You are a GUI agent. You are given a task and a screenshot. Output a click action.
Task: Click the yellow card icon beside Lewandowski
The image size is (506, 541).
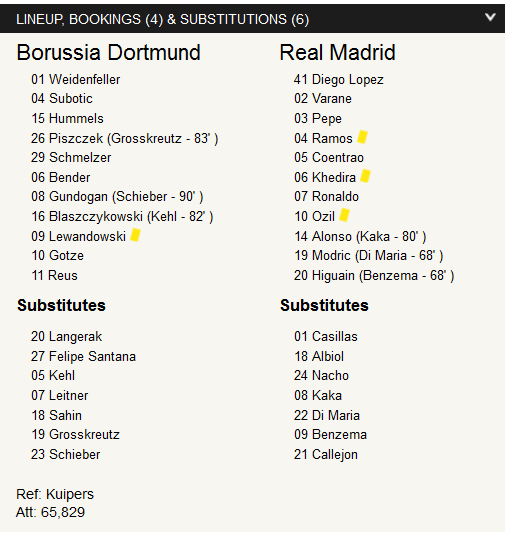(135, 235)
